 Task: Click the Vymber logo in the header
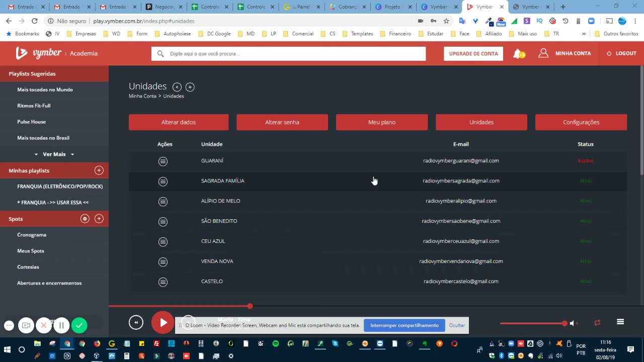(x=38, y=53)
